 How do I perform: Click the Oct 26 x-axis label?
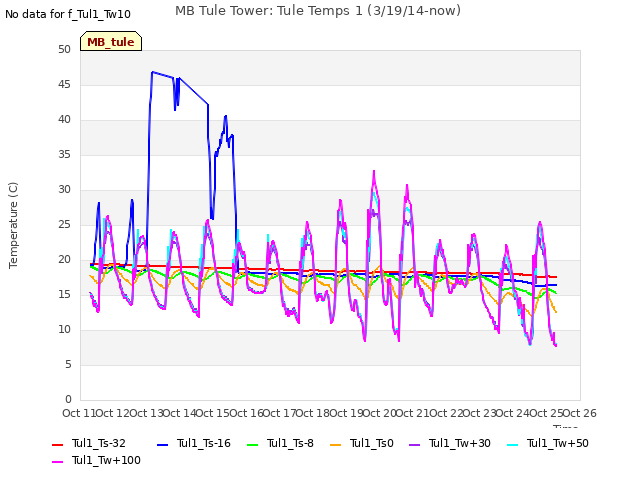pos(580,414)
